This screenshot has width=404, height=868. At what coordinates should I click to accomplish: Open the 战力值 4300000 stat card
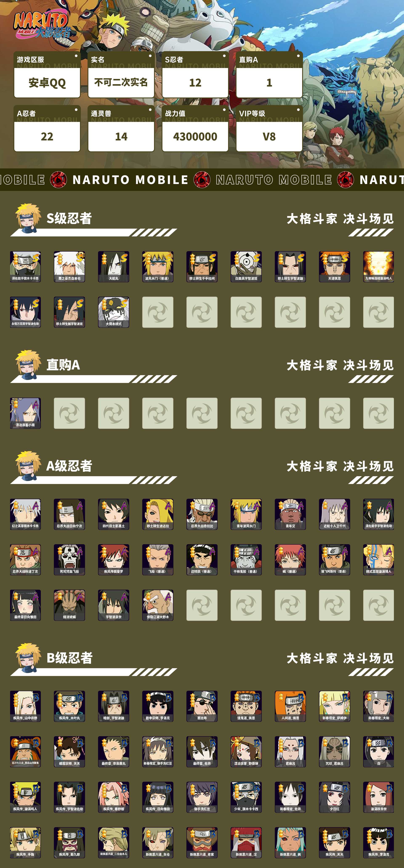[x=195, y=128]
